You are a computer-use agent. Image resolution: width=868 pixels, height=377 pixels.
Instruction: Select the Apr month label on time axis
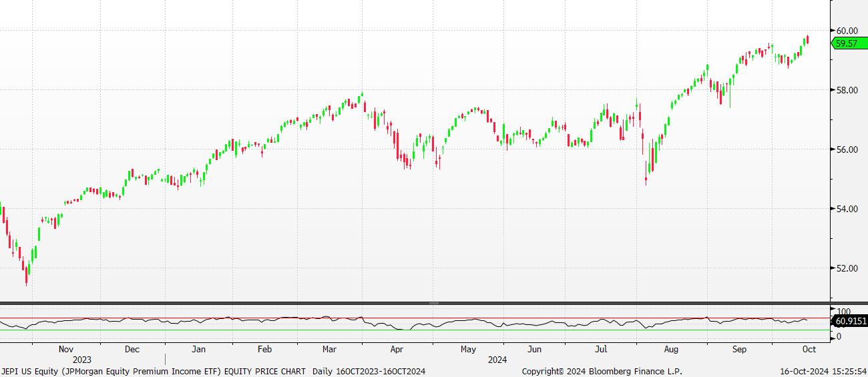pos(397,349)
